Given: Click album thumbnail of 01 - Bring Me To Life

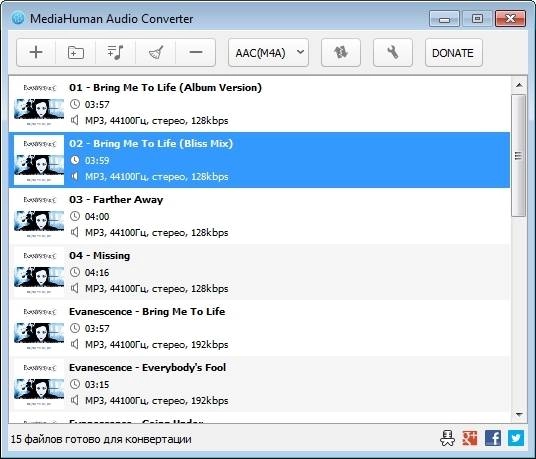Looking at the screenshot, I should (39, 104).
